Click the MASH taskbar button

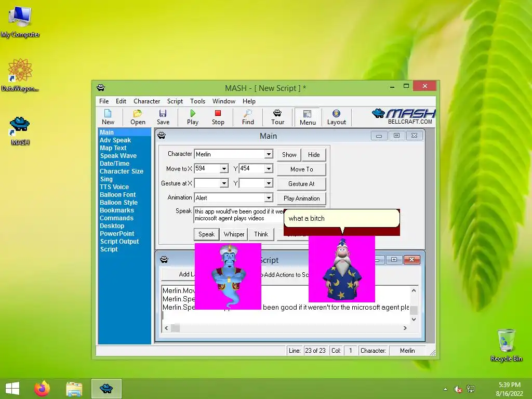(106, 389)
